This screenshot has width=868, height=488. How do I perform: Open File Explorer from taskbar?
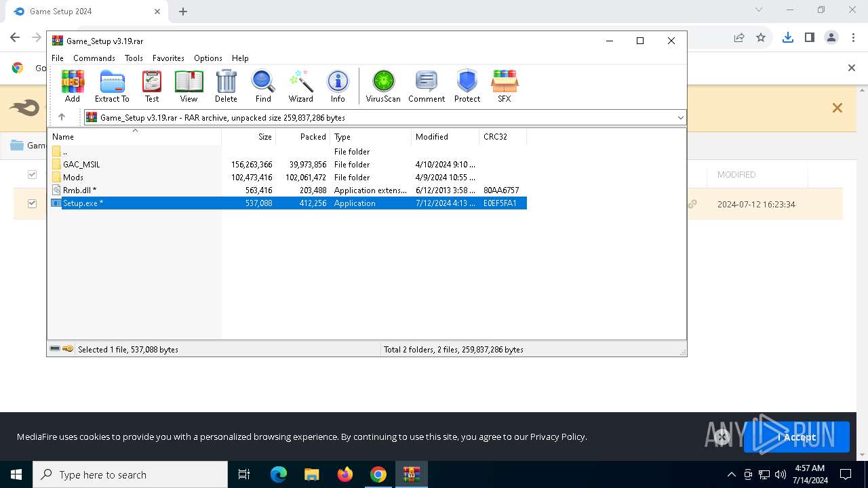point(311,474)
